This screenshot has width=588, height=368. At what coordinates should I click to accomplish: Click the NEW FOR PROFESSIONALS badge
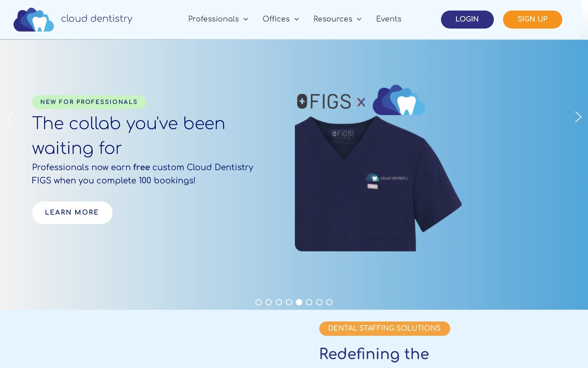click(89, 102)
